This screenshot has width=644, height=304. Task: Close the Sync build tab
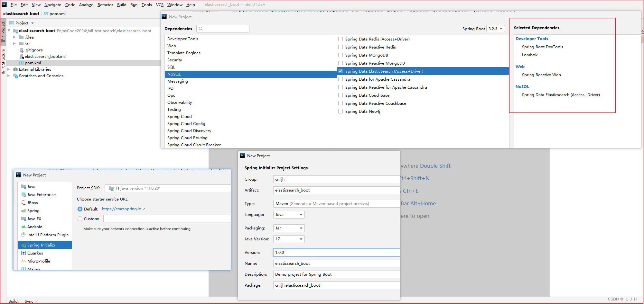(x=37, y=301)
